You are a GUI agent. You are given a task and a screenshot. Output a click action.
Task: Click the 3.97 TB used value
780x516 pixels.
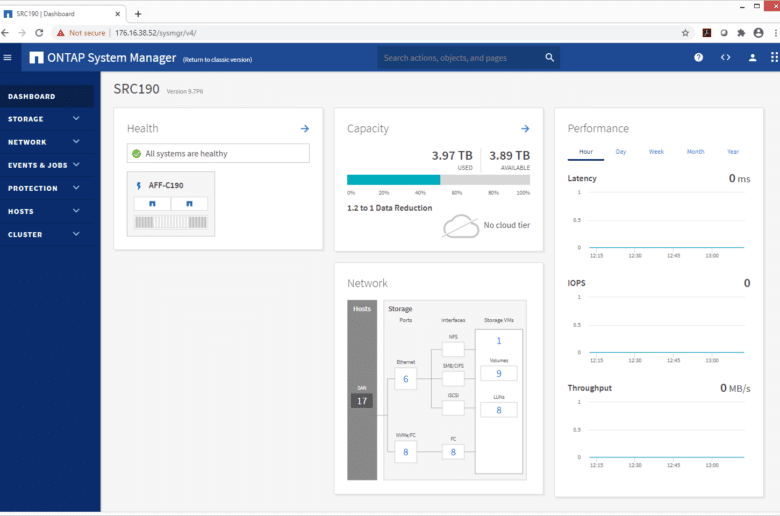(x=452, y=156)
